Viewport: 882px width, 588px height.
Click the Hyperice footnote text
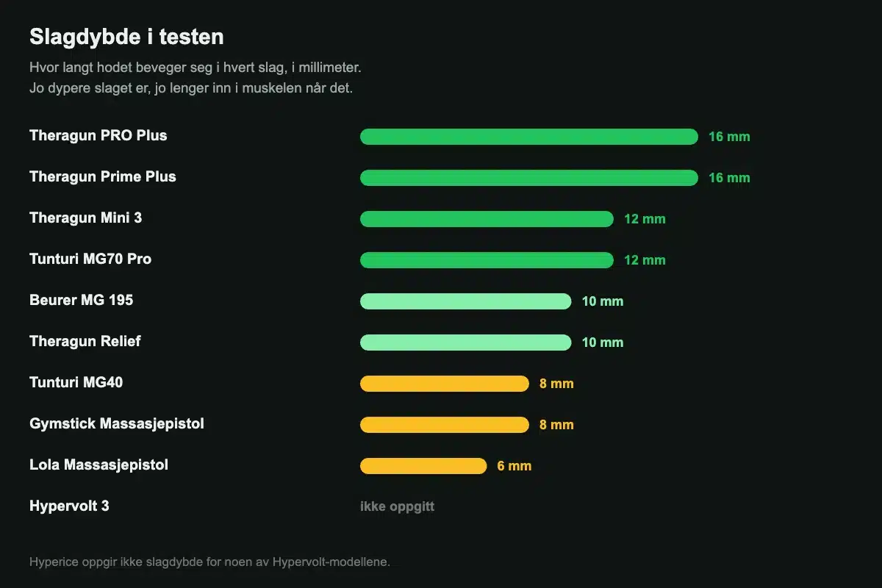pyautogui.click(x=209, y=562)
